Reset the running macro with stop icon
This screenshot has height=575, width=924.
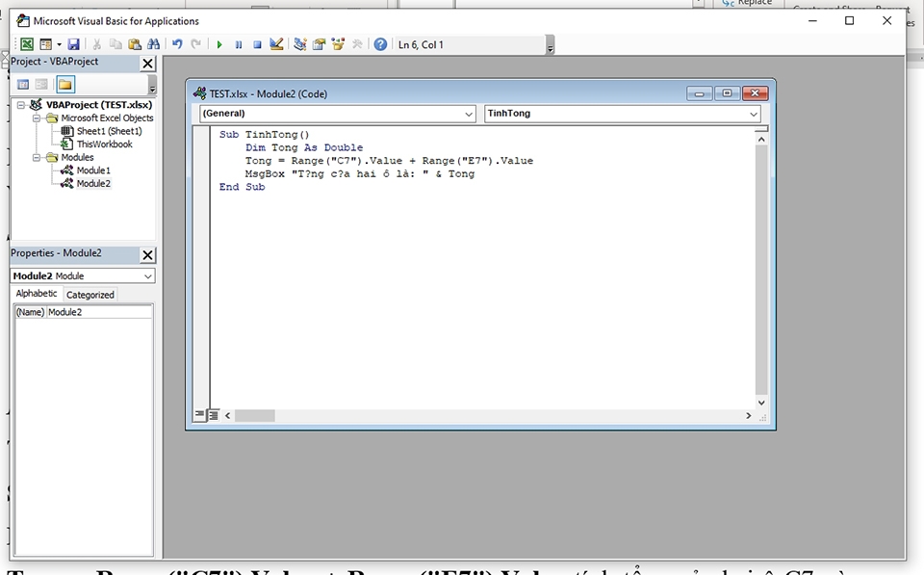point(257,44)
